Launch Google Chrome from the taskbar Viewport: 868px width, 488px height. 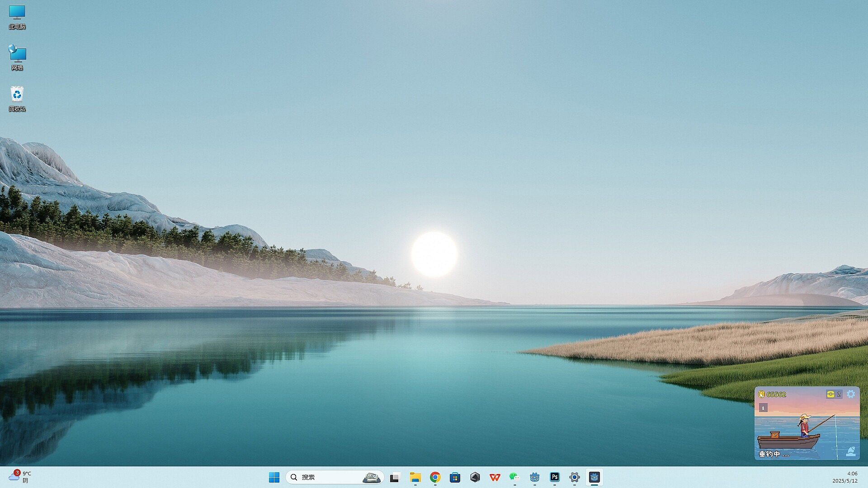(435, 477)
